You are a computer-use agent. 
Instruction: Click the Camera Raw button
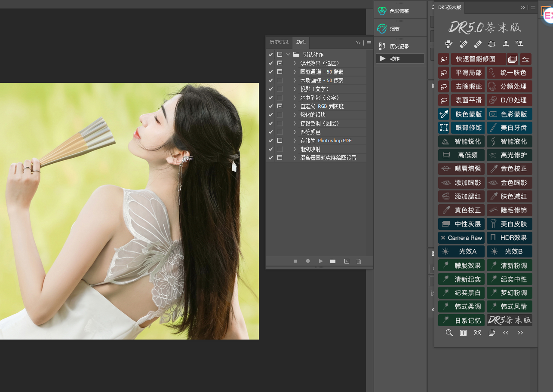461,238
